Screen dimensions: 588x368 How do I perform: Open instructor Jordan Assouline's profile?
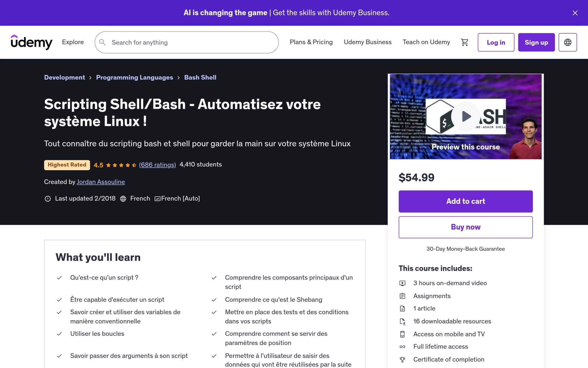click(x=101, y=182)
